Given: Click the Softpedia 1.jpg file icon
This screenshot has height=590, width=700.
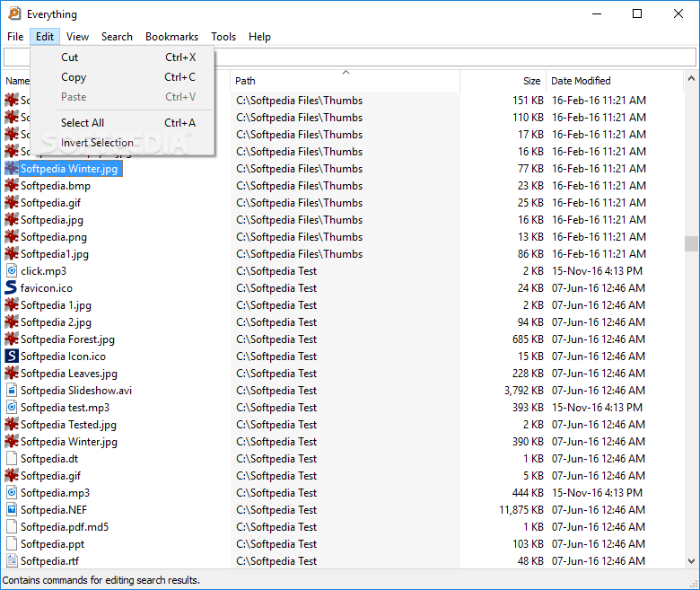Looking at the screenshot, I should pos(12,305).
